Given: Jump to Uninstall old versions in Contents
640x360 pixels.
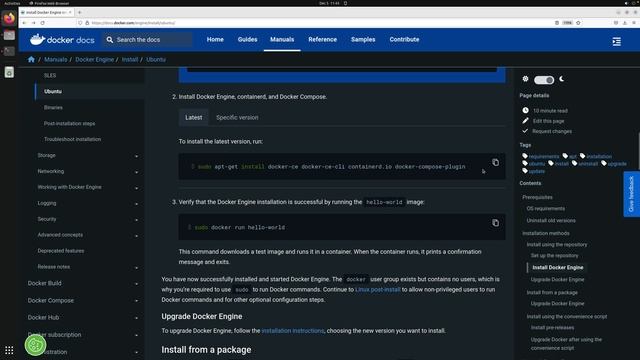Looking at the screenshot, I should (x=551, y=220).
